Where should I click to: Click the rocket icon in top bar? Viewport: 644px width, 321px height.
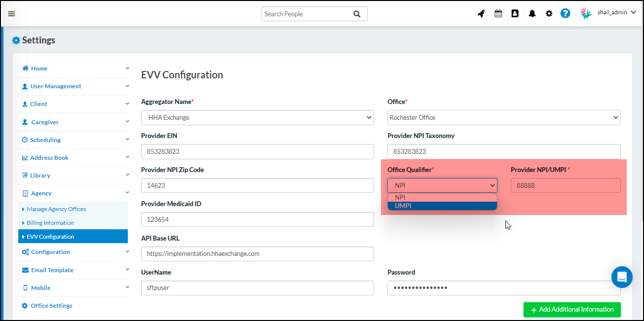[x=481, y=14]
